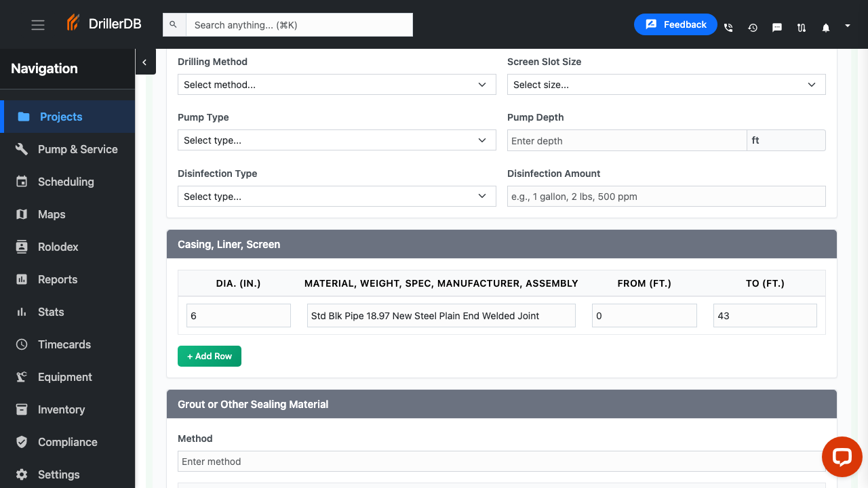Viewport: 868px width, 488px height.
Task: Click the route path icon in header
Action: click(802, 28)
